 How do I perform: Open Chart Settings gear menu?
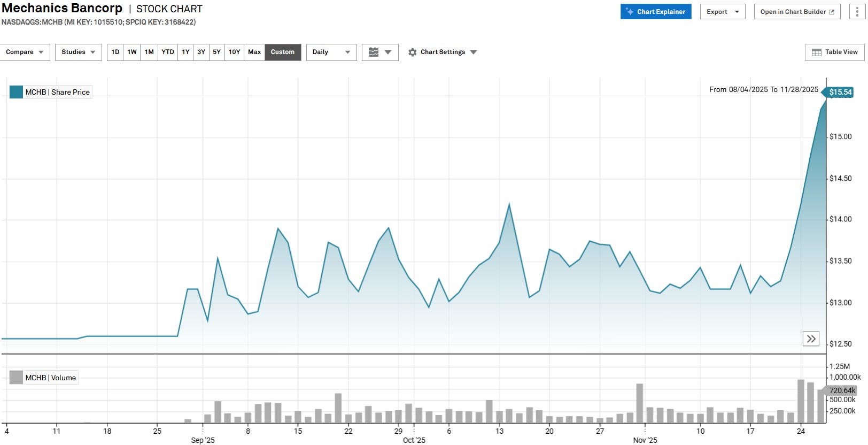tap(442, 52)
